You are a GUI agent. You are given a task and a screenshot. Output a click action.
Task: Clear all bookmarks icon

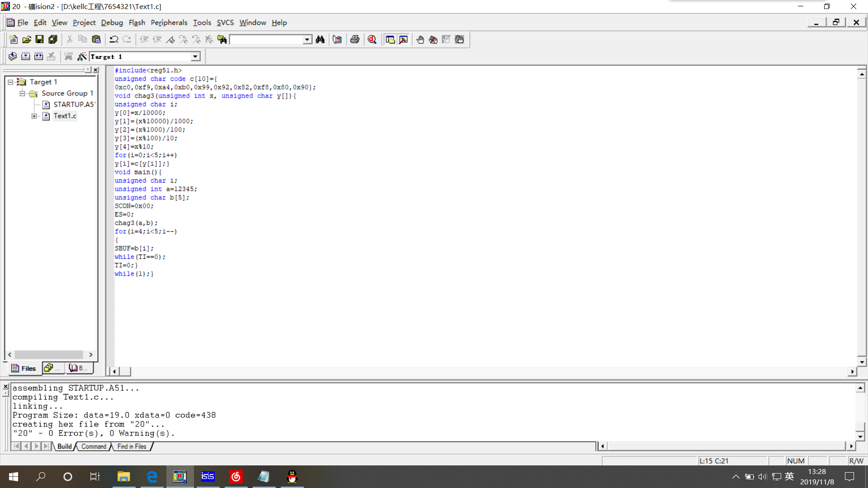click(x=209, y=40)
